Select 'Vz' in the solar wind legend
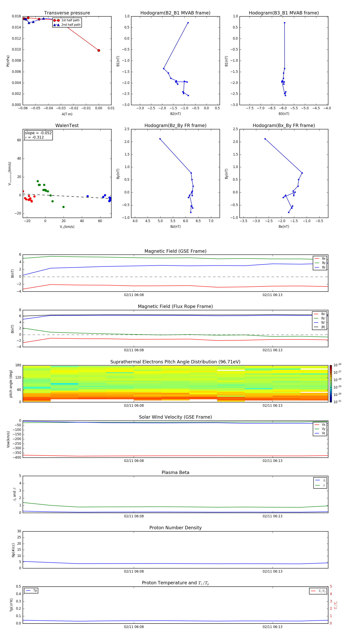The width and height of the screenshot is (351, 644). point(320,433)
